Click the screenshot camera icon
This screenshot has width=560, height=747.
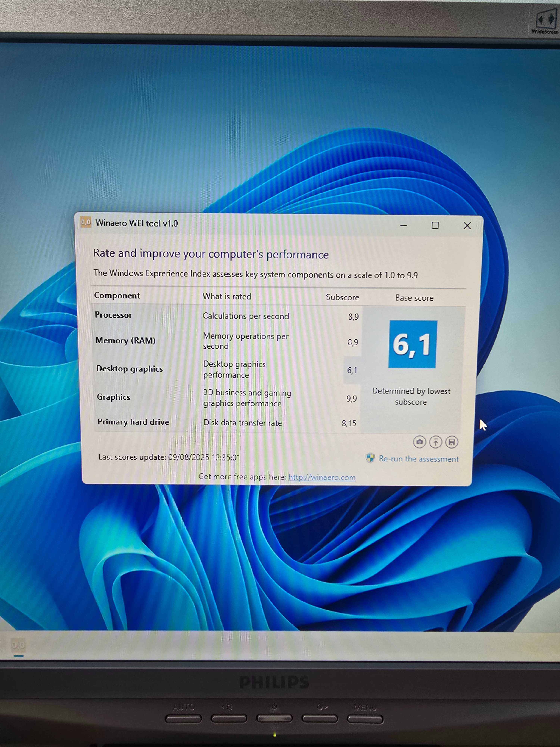(419, 442)
